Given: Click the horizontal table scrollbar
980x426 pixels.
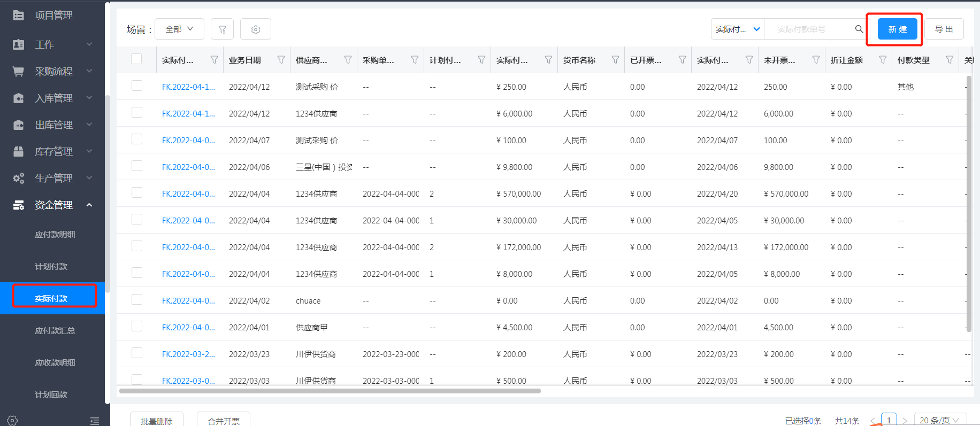Looking at the screenshot, I should click(x=330, y=391).
